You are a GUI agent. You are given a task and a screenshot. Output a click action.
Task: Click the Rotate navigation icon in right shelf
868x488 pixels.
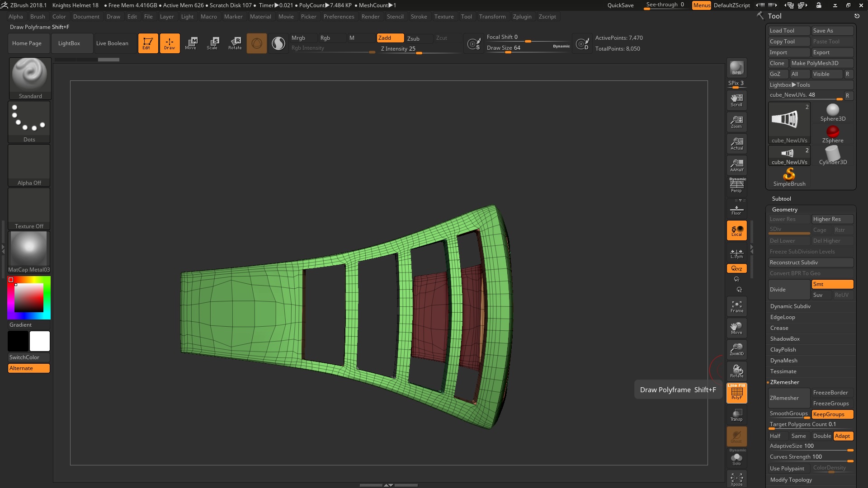coord(736,371)
